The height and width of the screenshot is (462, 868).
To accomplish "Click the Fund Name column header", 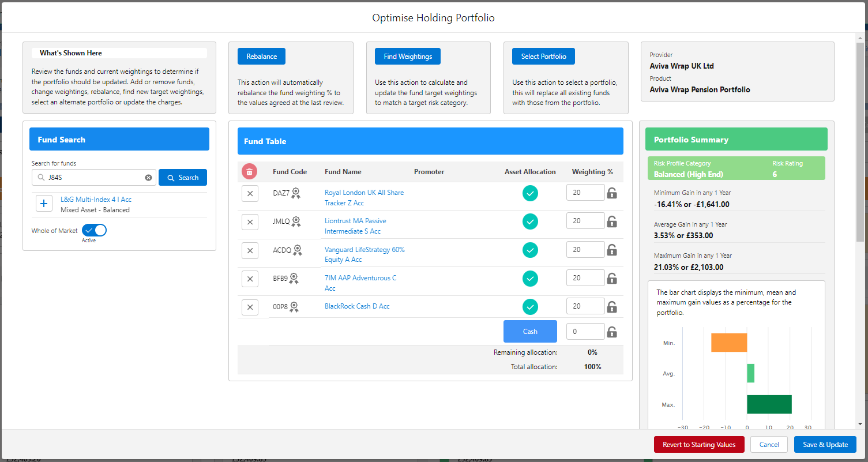I will (x=343, y=172).
